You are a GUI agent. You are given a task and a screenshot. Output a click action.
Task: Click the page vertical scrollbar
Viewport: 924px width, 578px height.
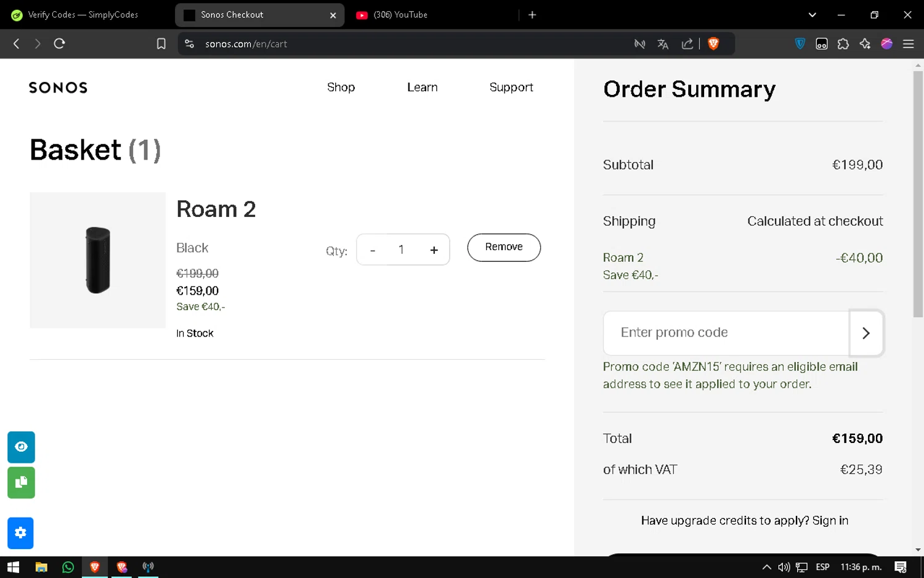click(918, 193)
